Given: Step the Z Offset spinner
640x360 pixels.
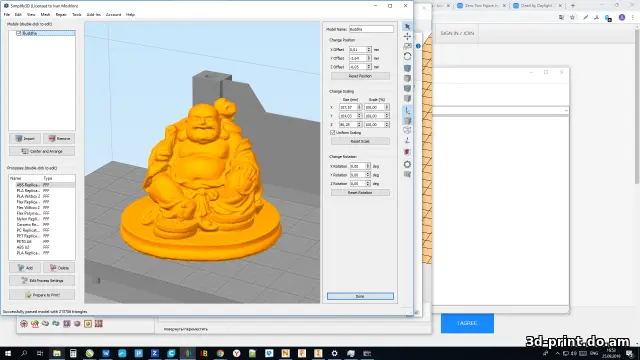Looking at the screenshot, I should tap(369, 67).
